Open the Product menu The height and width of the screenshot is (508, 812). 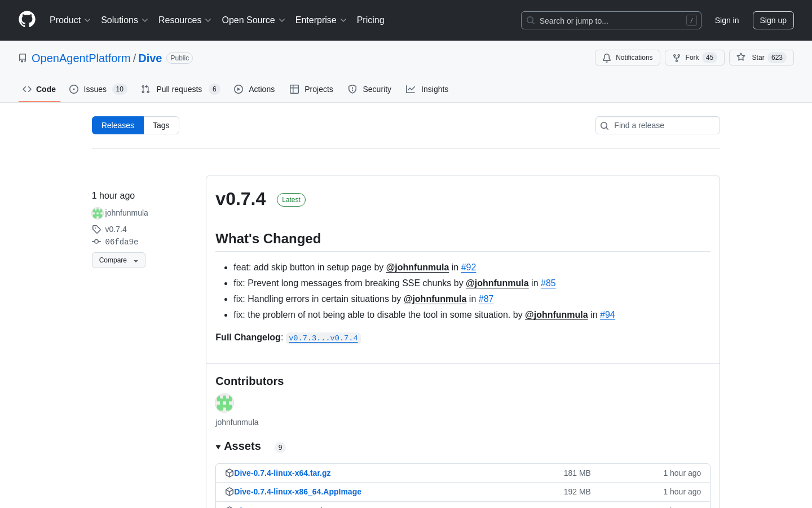(x=70, y=20)
